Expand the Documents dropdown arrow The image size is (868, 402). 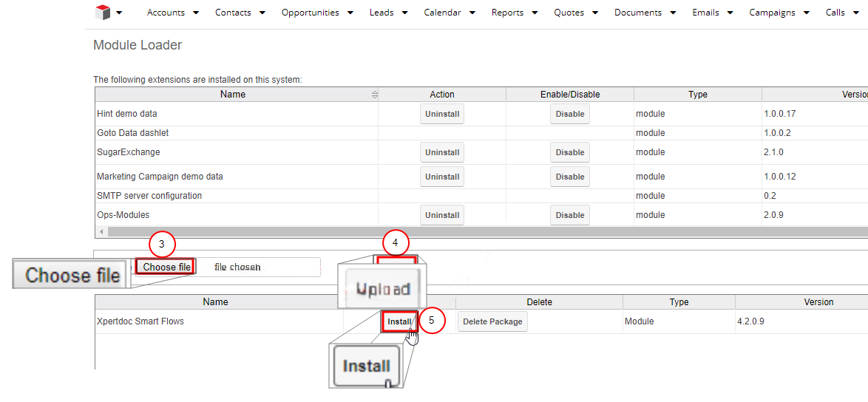point(673,13)
